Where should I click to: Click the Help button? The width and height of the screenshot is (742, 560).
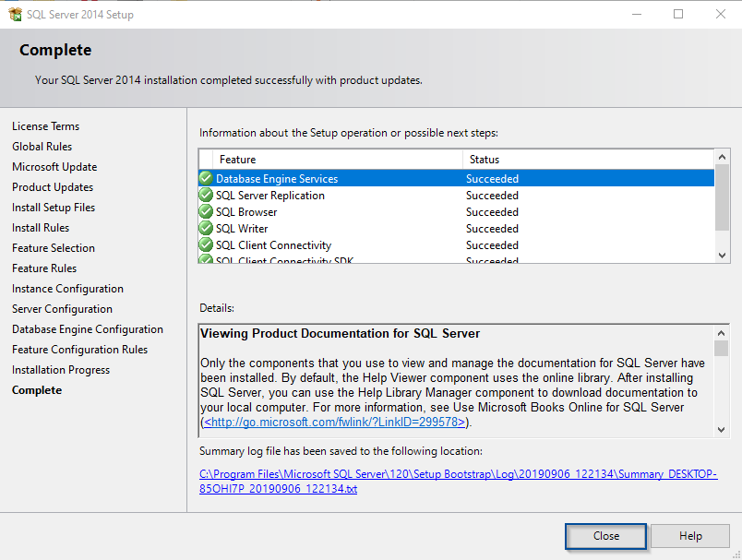pos(690,536)
